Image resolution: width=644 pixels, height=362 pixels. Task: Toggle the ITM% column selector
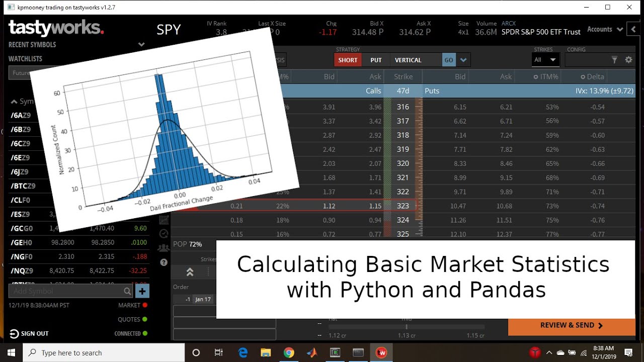pyautogui.click(x=546, y=77)
